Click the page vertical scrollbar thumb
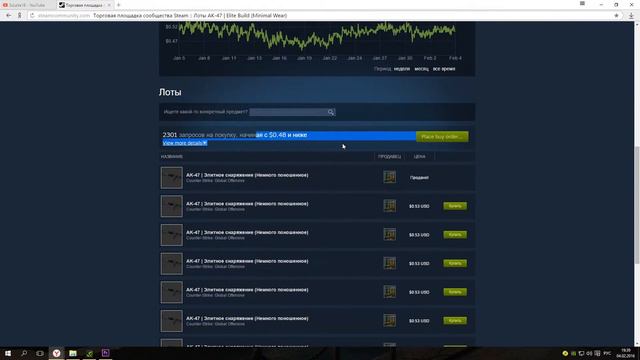Image resolution: width=640 pixels, height=360 pixels. click(637, 205)
